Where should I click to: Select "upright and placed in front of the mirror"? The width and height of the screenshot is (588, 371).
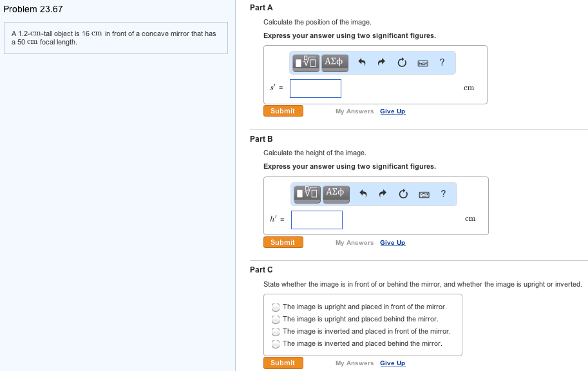pos(276,307)
